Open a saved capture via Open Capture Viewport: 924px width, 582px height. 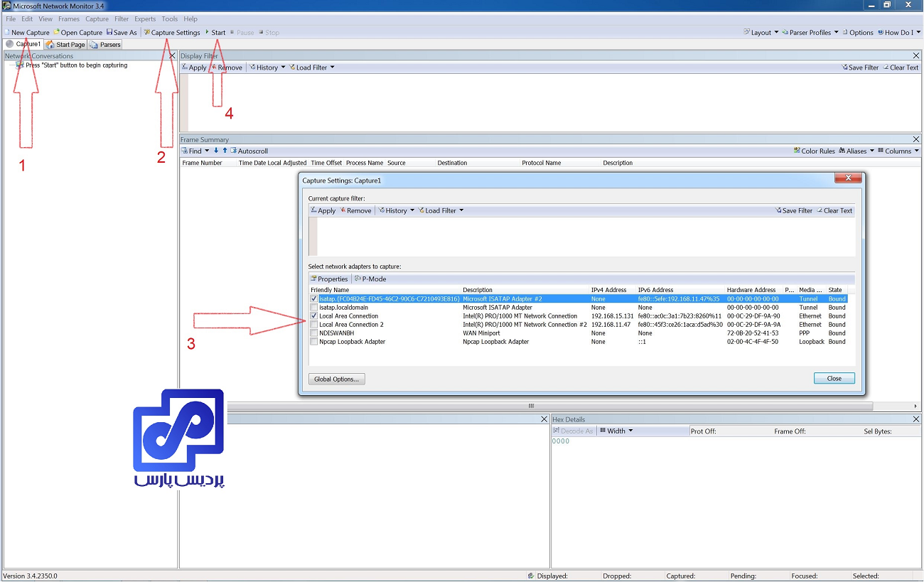[77, 33]
